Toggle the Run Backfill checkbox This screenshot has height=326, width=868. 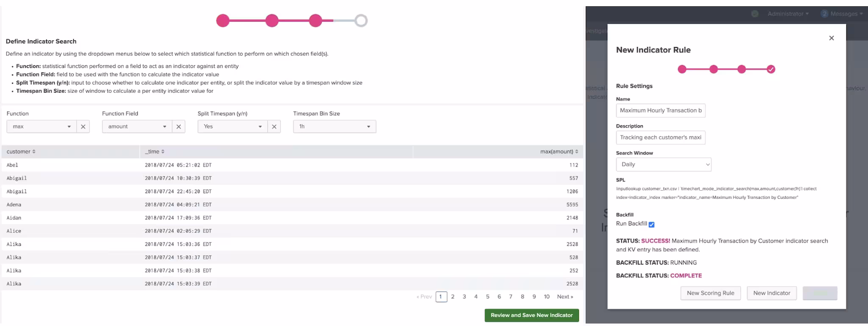[x=651, y=225]
